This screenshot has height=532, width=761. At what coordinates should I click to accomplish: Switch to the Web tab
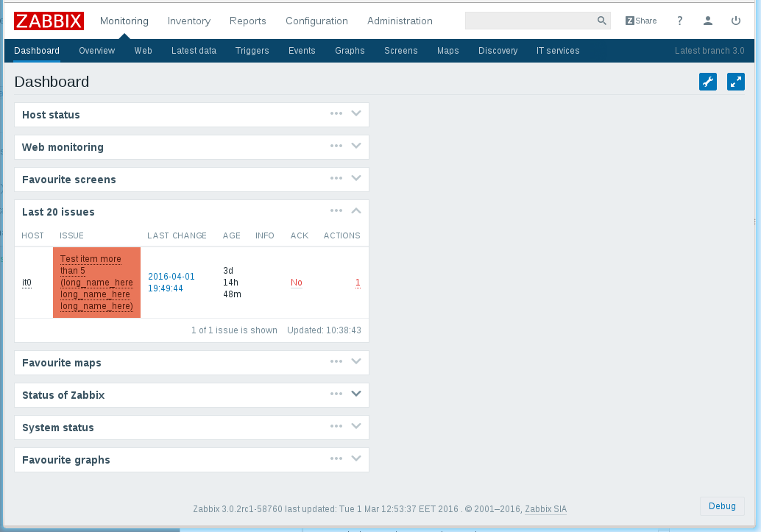pos(144,51)
